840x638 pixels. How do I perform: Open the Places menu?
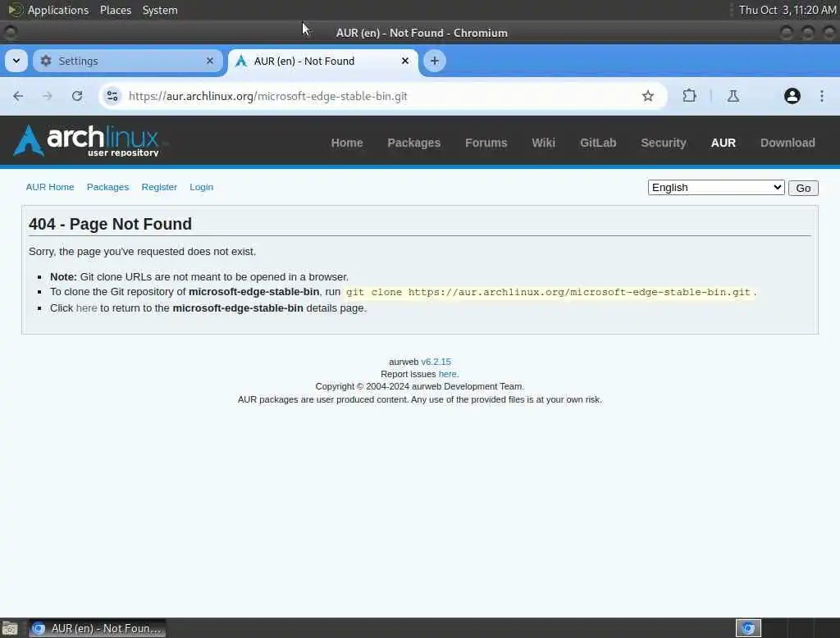(x=116, y=10)
